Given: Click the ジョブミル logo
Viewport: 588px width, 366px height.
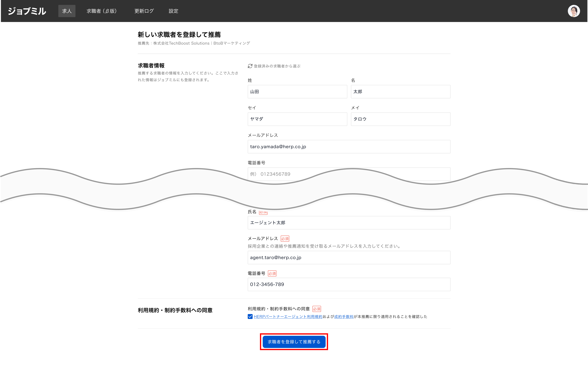Looking at the screenshot, I should (27, 11).
